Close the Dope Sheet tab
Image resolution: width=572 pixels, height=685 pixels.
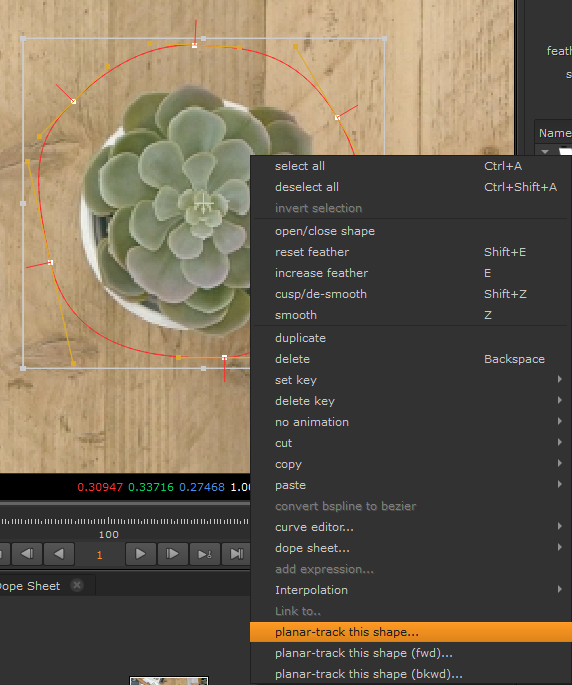point(77,585)
